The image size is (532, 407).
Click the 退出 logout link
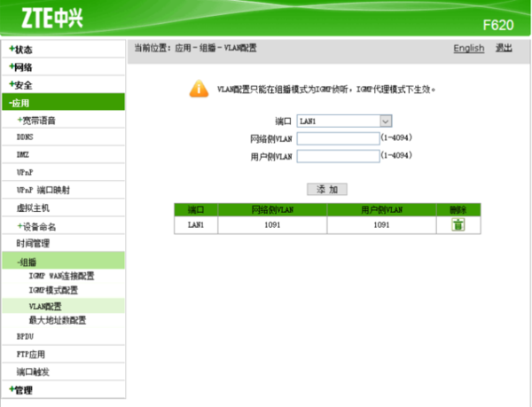[x=504, y=48]
